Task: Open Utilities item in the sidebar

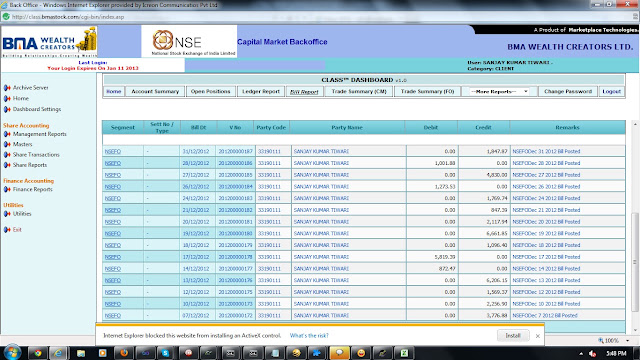Action: coord(22,213)
